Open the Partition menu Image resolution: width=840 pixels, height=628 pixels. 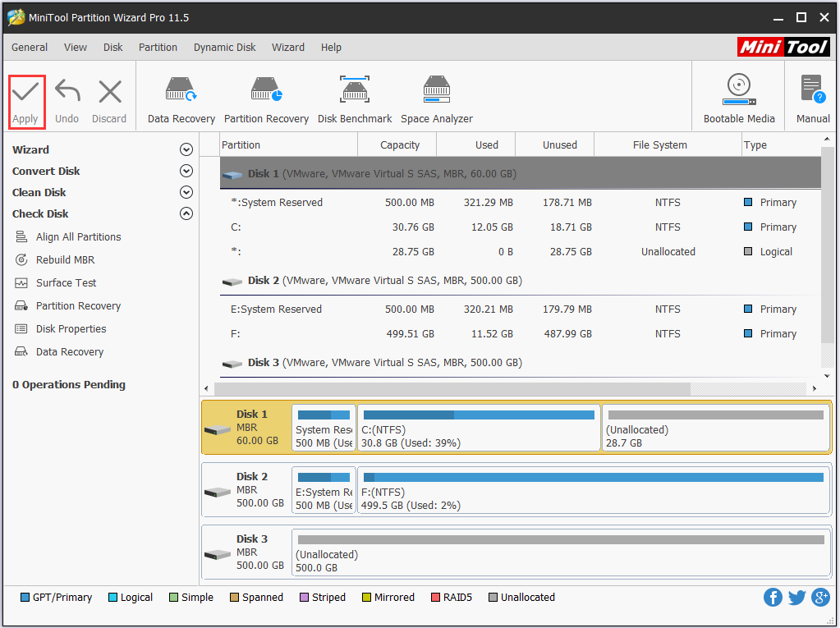coord(158,48)
